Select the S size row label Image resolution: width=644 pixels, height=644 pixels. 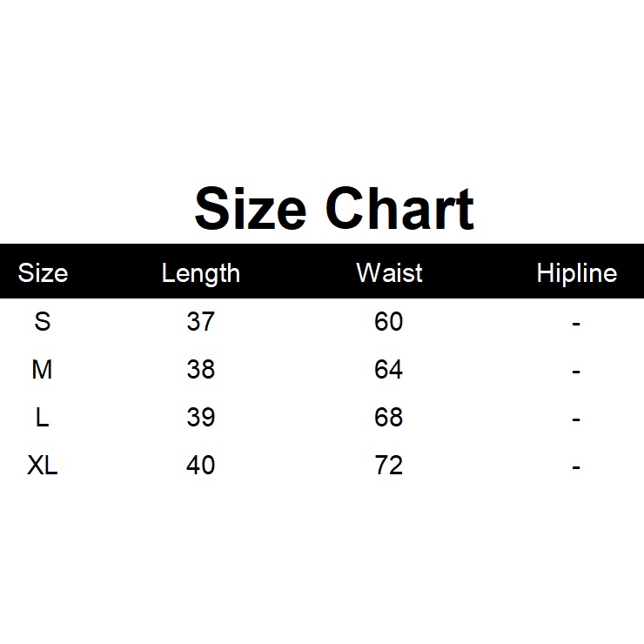point(43,322)
